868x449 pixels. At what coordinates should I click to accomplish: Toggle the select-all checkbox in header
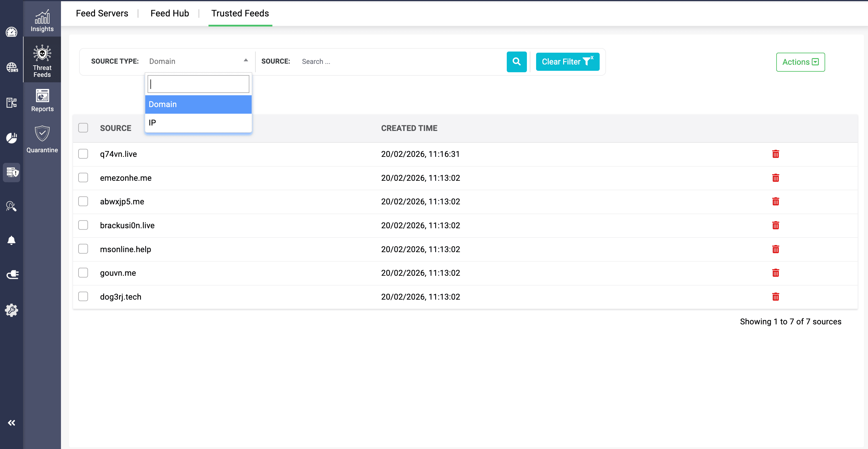pyautogui.click(x=83, y=128)
